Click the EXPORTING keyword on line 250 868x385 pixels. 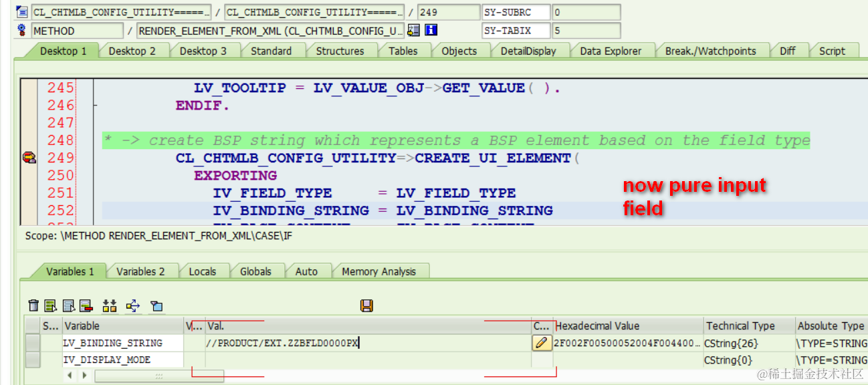pos(235,176)
